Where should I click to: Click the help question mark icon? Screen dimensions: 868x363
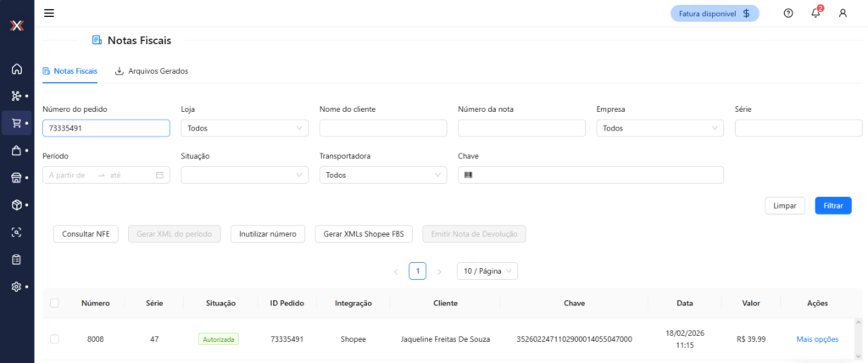pyautogui.click(x=788, y=13)
